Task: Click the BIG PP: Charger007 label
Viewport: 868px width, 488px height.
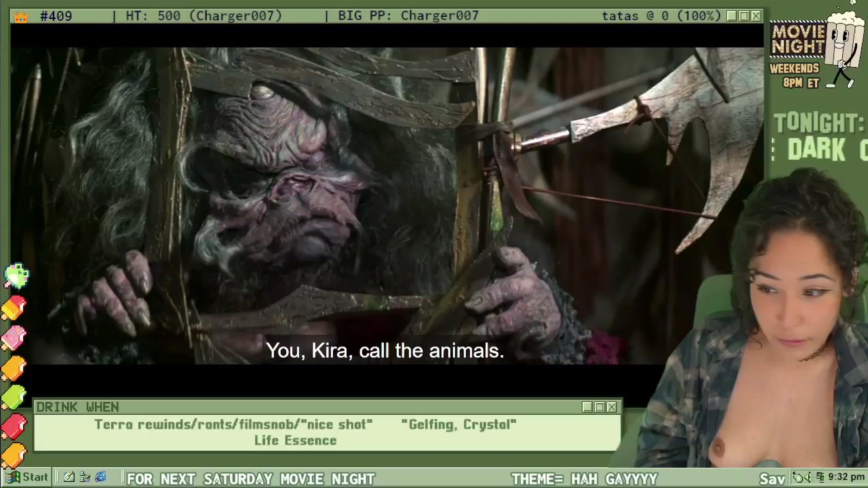Action: coord(408,16)
